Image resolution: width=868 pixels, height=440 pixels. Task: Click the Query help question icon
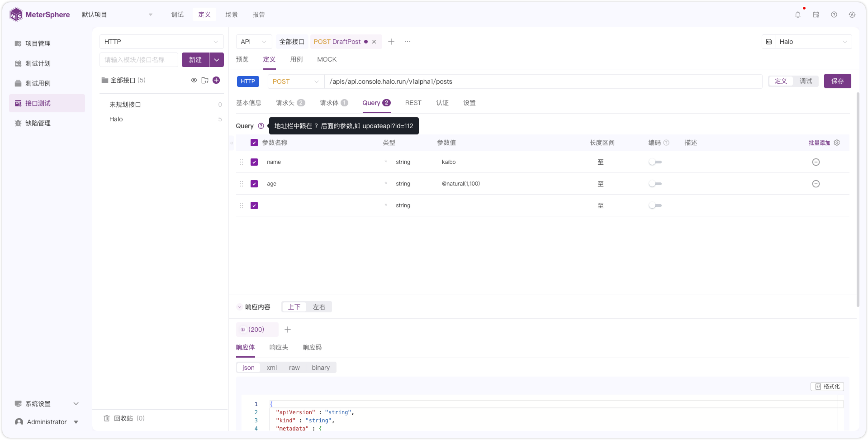click(x=261, y=126)
